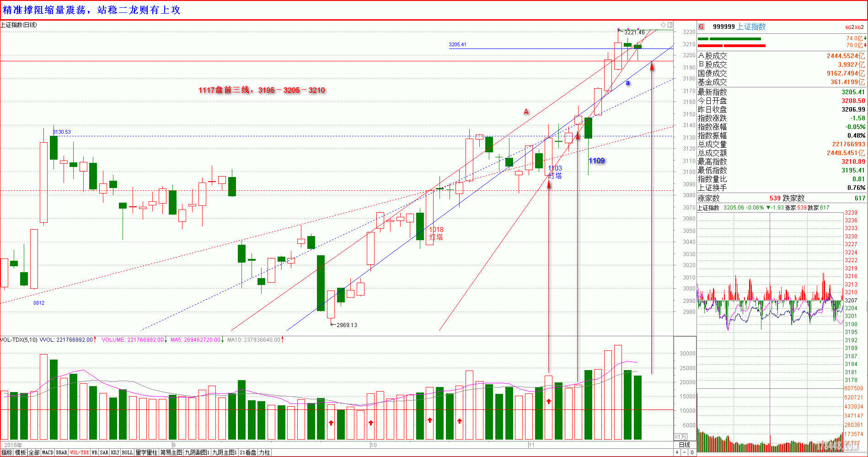Click the 总成交额 row
This screenshot has height=457, width=868.
pos(782,153)
